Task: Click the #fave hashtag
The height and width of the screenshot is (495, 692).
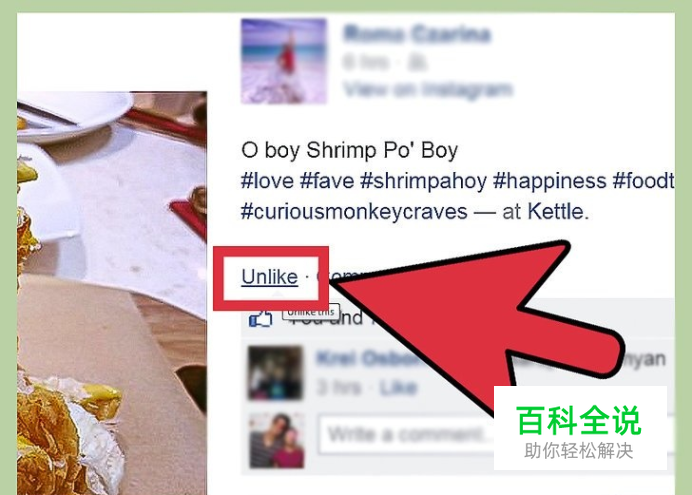Action: (327, 181)
